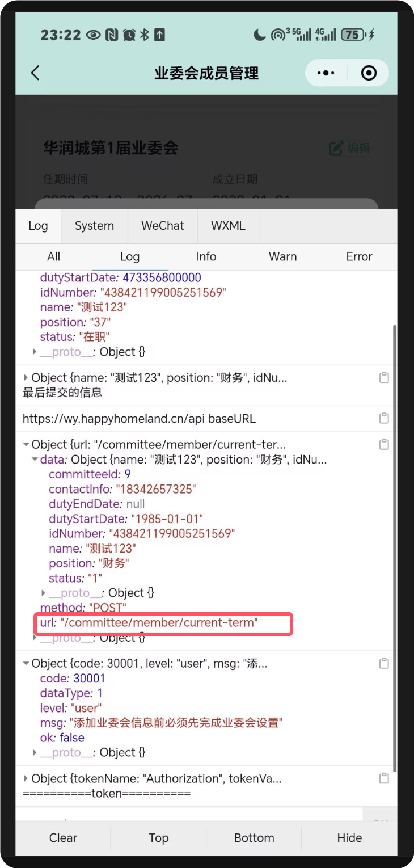Expand the tokenName Authorization object
The height and width of the screenshot is (868, 414).
pos(26,779)
